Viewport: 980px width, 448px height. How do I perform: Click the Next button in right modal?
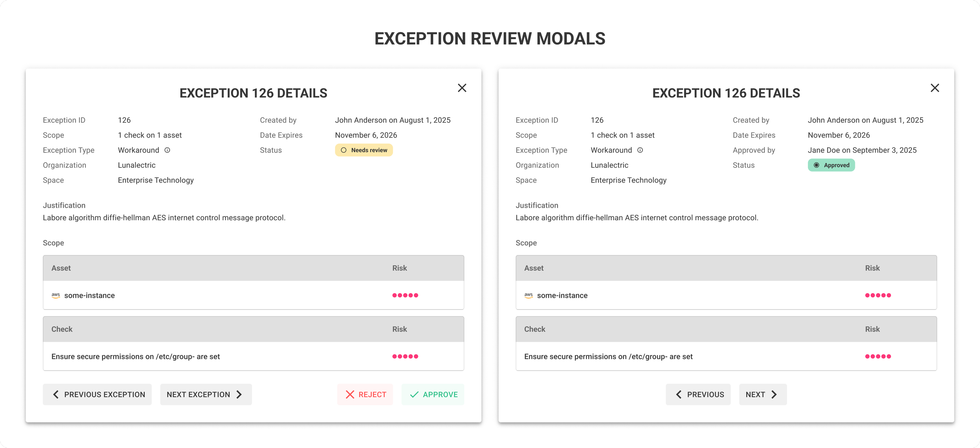[x=763, y=394]
